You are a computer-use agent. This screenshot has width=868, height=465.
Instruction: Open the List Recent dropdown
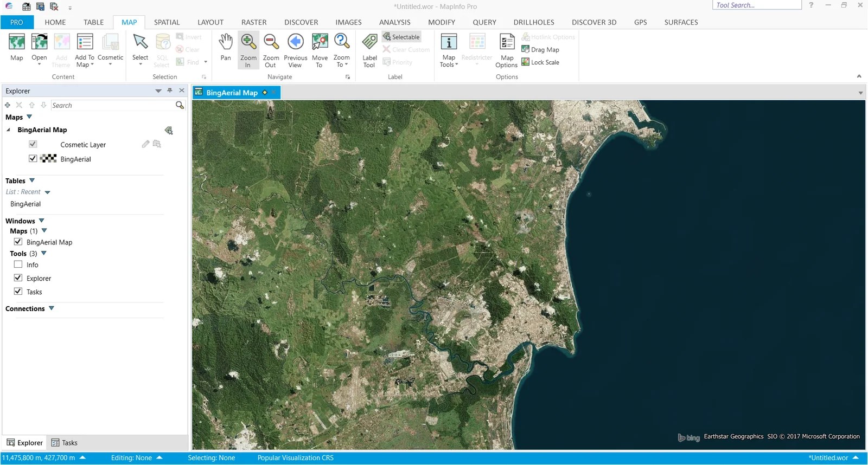point(47,192)
